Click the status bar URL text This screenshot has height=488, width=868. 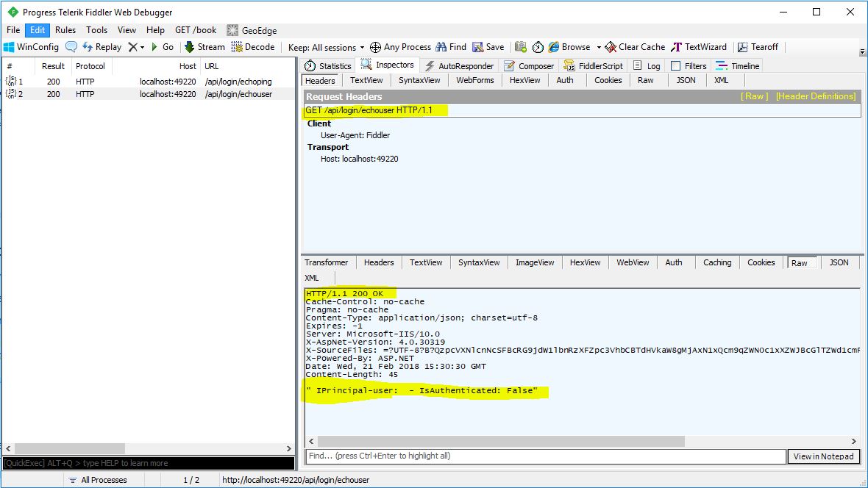[296, 480]
